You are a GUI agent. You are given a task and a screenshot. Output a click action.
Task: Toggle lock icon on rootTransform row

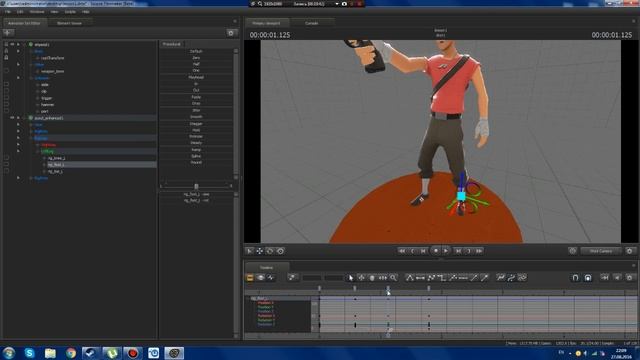[6, 58]
